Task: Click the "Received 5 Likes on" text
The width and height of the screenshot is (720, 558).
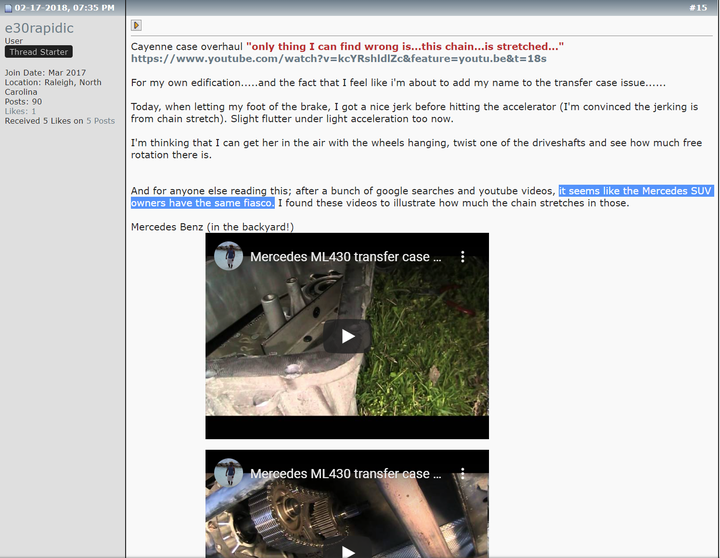Action: pos(44,121)
